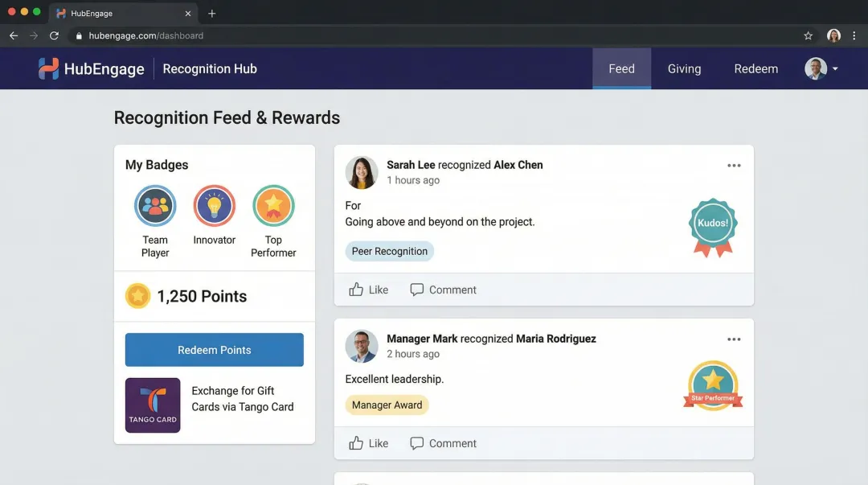
Task: Click Alex Chen's profile picture
Action: coord(362,172)
